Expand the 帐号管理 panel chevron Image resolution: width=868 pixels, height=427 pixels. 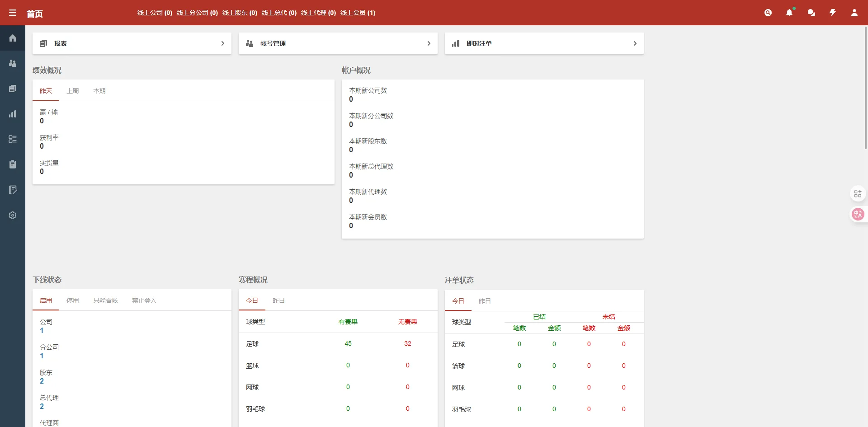pos(429,43)
